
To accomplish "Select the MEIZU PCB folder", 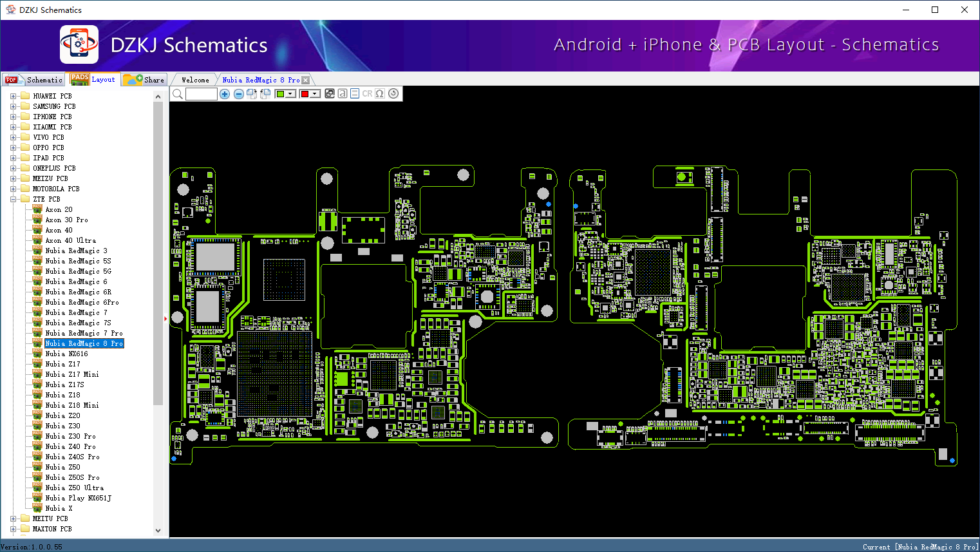I will pos(50,178).
